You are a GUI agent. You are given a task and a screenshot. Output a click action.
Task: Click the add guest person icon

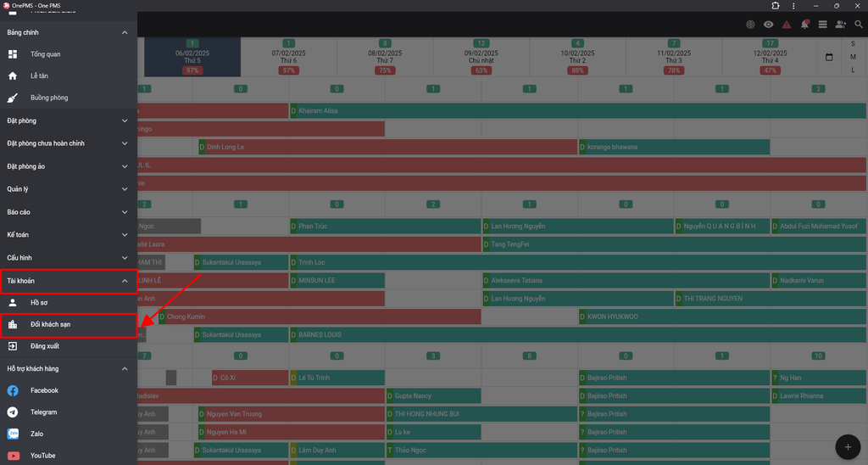840,25
